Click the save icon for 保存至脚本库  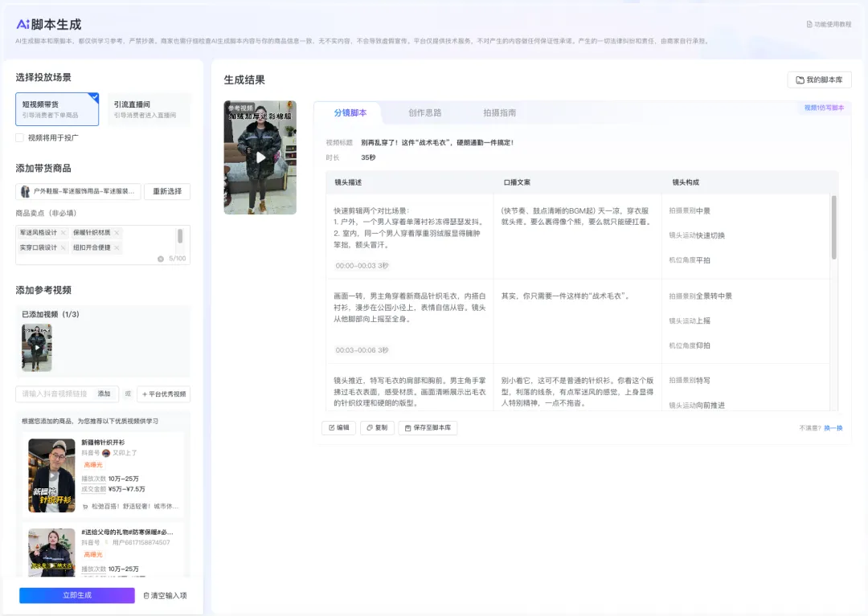(408, 428)
